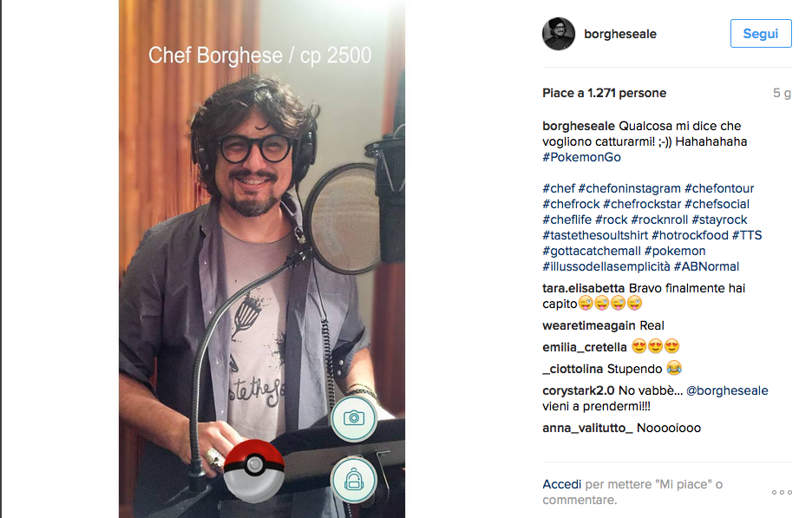
Task: Follow the account with Segui button
Action: point(761,34)
